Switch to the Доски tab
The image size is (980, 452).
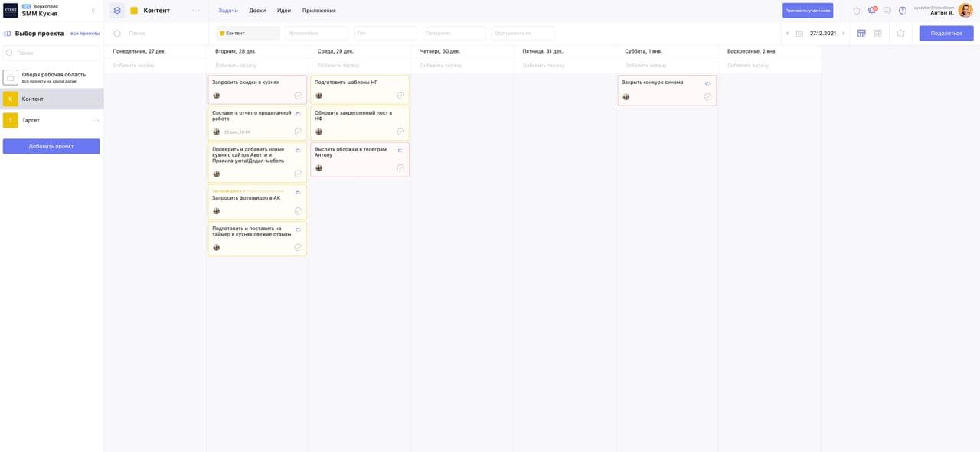click(x=257, y=11)
